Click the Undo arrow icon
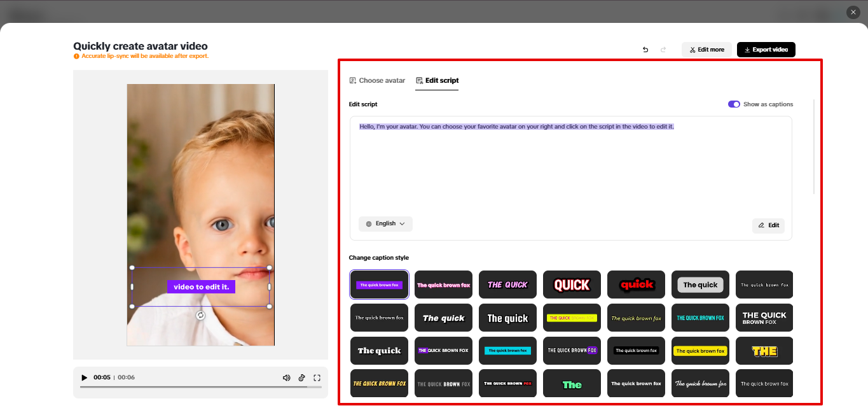868x408 pixels. (645, 49)
